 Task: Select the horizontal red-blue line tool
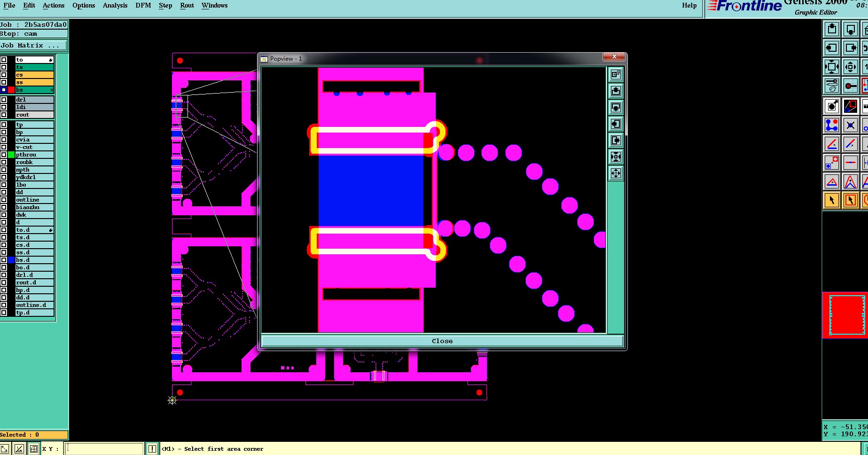pyautogui.click(x=851, y=163)
